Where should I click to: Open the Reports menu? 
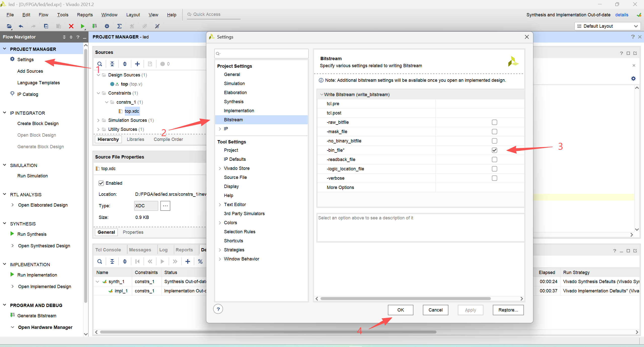(x=85, y=15)
